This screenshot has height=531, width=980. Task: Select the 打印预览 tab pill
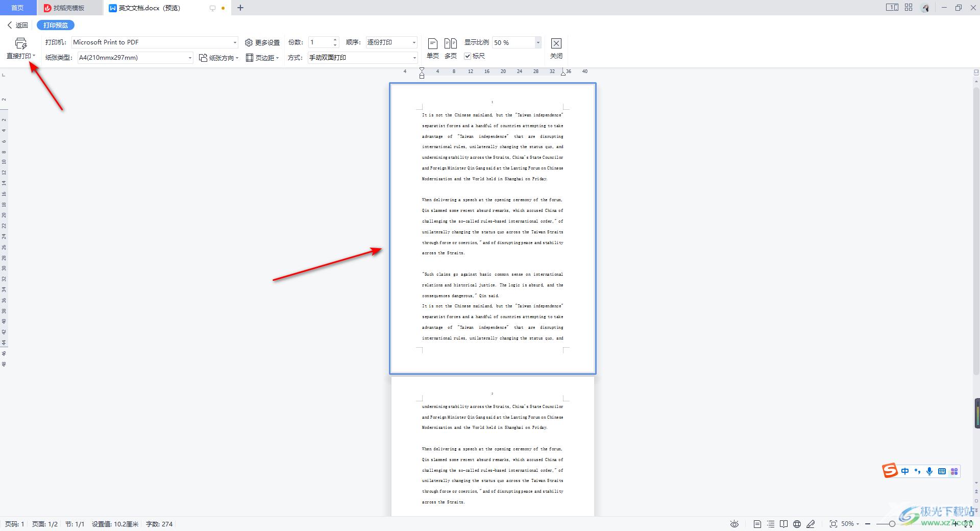(x=56, y=25)
